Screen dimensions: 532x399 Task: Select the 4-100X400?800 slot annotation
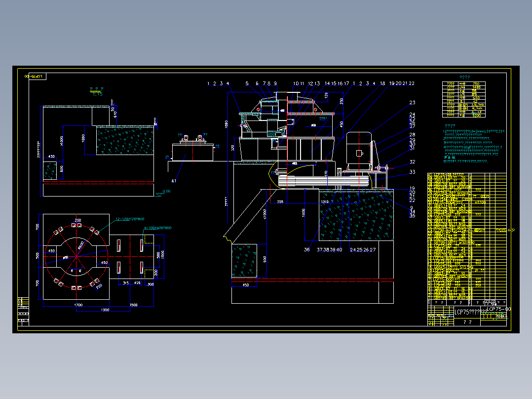pyautogui.click(x=157, y=228)
